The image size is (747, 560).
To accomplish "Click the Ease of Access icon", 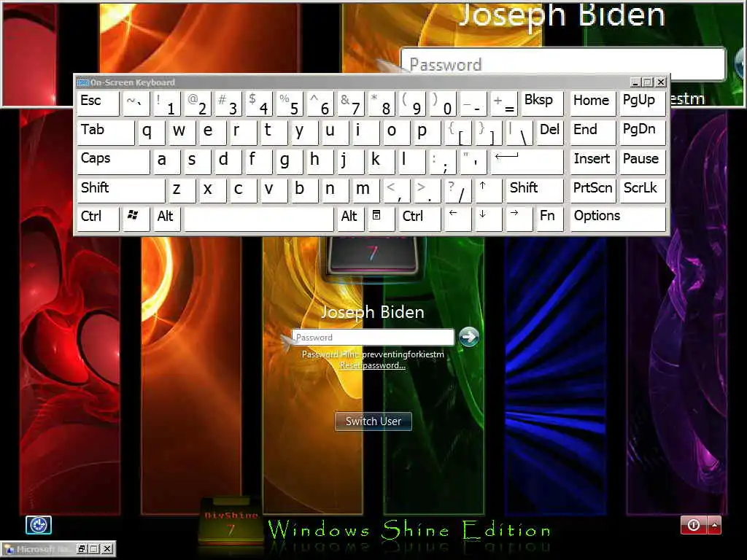I will [39, 525].
